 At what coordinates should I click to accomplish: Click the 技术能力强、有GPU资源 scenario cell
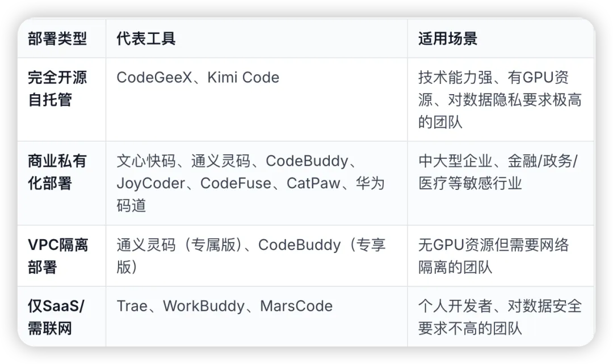pyautogui.click(x=500, y=100)
